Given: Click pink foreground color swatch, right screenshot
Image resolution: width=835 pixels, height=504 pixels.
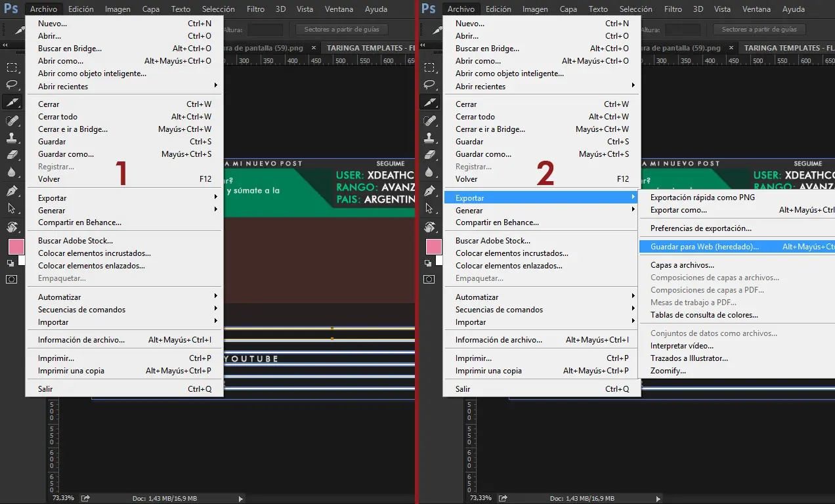Looking at the screenshot, I should (x=433, y=247).
